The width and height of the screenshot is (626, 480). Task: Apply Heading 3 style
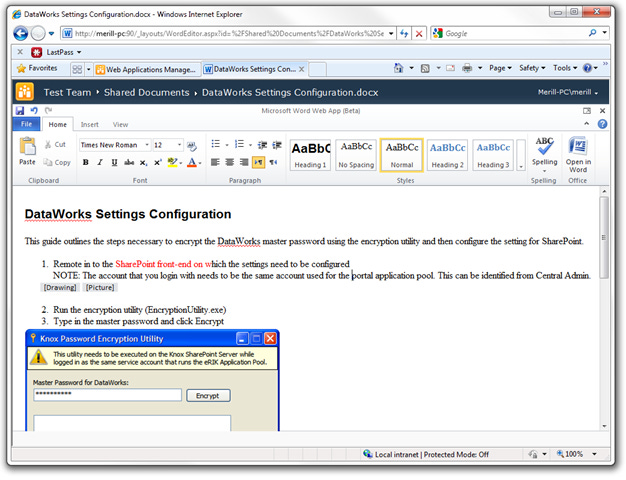click(x=493, y=155)
